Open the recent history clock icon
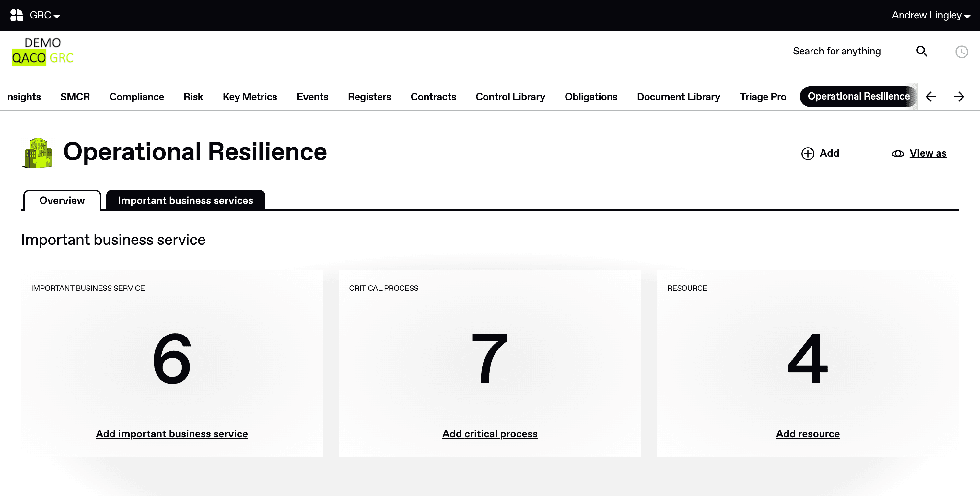 (961, 52)
